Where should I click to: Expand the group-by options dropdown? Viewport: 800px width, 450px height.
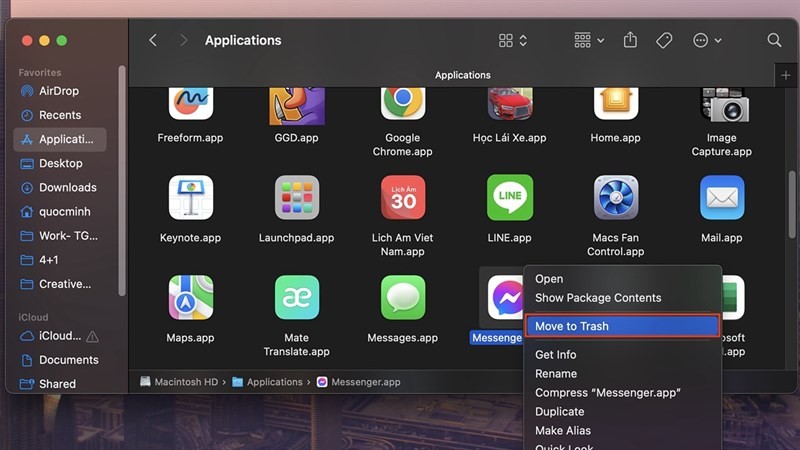pyautogui.click(x=589, y=40)
